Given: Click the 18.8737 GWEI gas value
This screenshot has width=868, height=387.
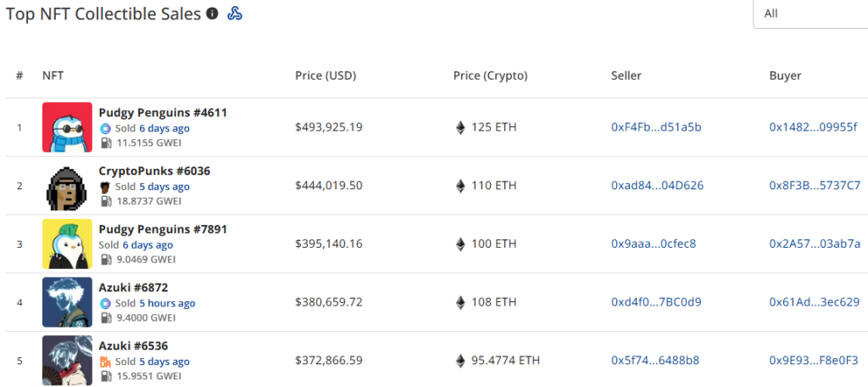Looking at the screenshot, I should (149, 201).
